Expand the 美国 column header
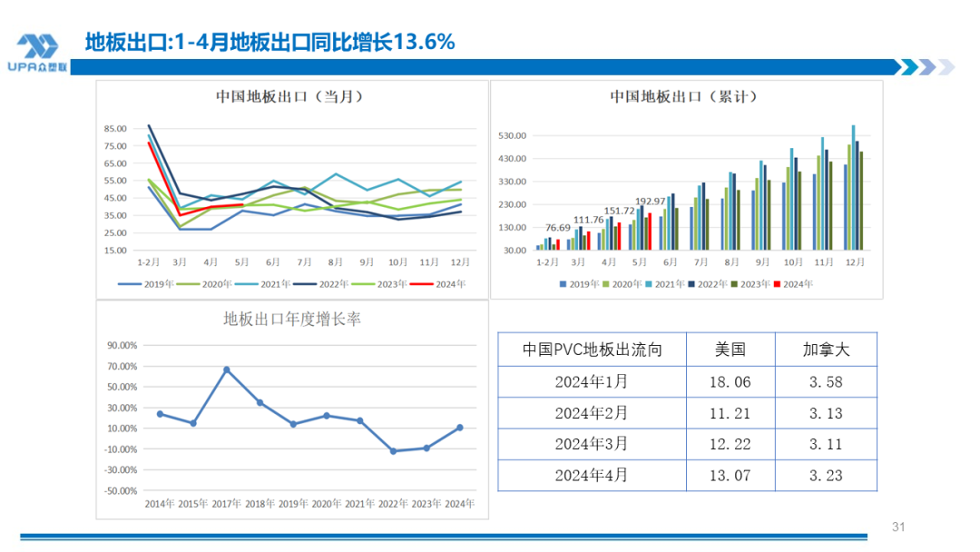 (728, 349)
